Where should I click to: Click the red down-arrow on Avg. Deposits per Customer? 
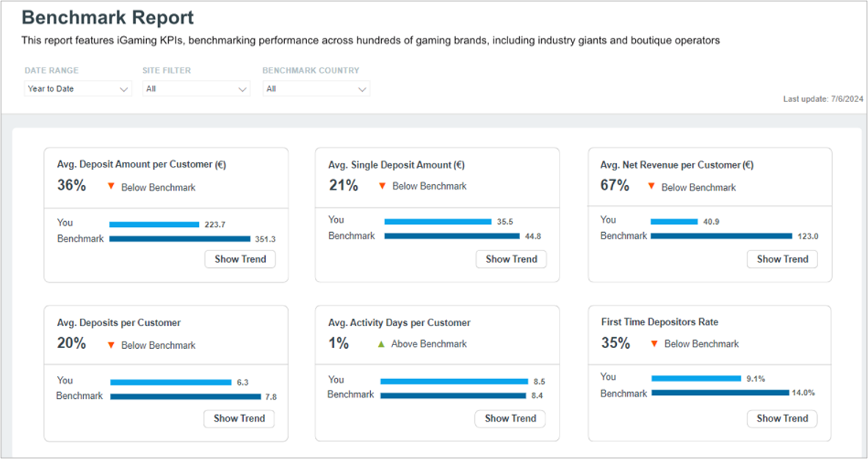click(x=111, y=345)
